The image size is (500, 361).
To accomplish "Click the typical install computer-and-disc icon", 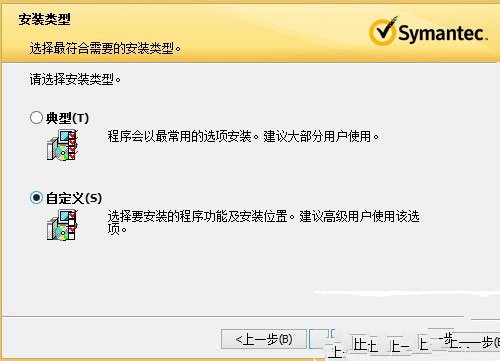I will coord(62,145).
